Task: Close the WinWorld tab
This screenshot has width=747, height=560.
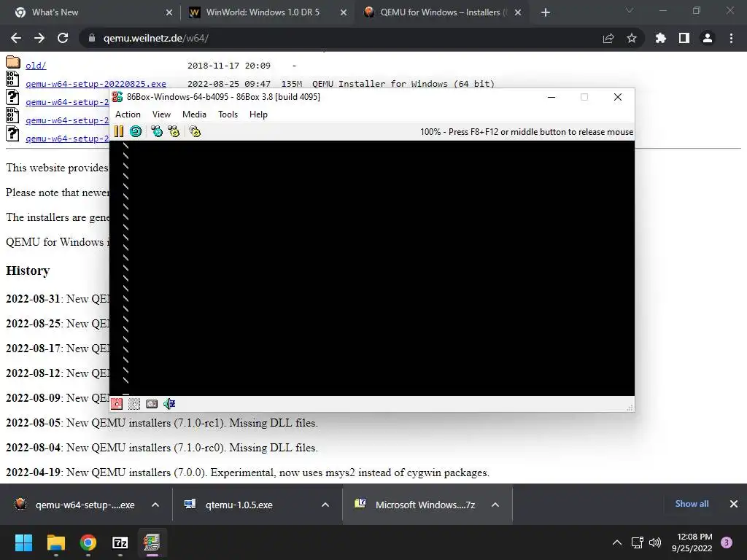Action: coord(344,12)
